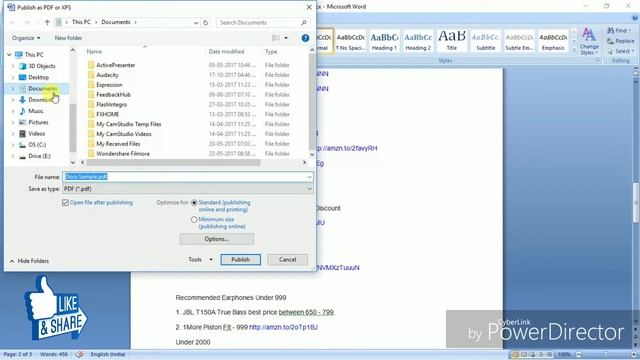The width and height of the screenshot is (640, 360).
Task: Select Downloads in the navigation pane
Action: pyautogui.click(x=40, y=100)
